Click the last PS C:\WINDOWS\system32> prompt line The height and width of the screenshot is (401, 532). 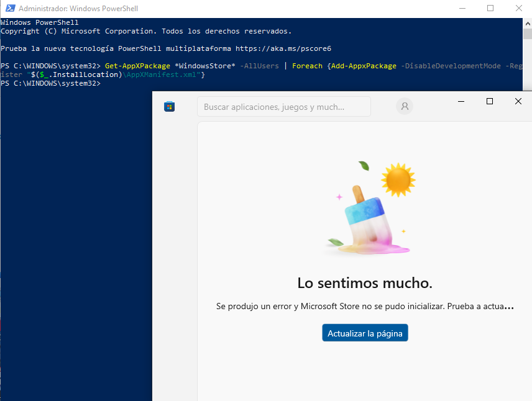(x=50, y=83)
